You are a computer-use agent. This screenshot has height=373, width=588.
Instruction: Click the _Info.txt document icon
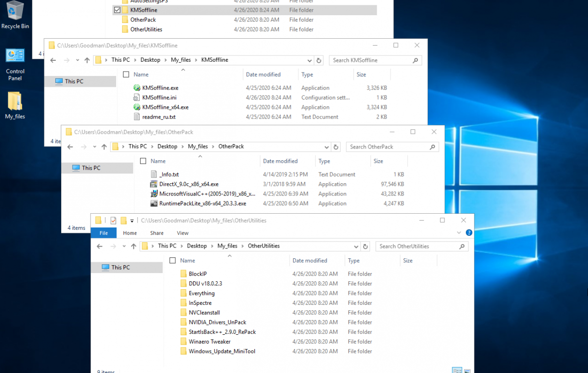(154, 174)
